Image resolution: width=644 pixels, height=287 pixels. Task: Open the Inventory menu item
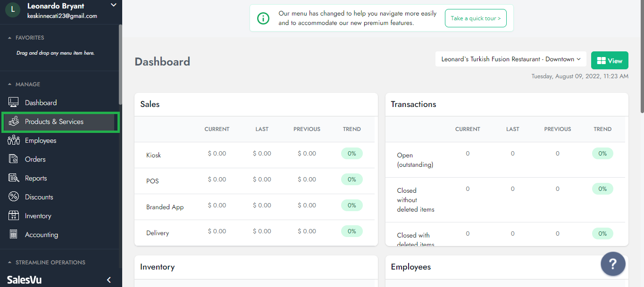(38, 216)
